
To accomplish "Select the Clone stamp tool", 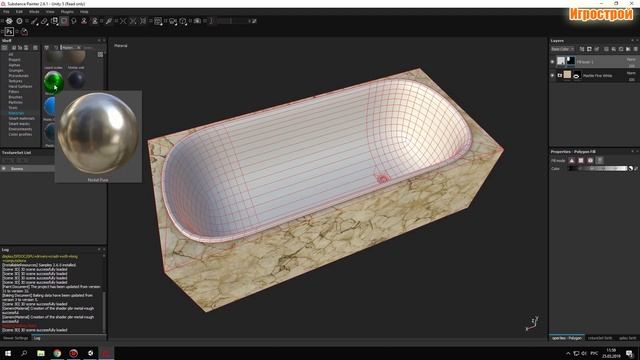I will click(x=84, y=21).
